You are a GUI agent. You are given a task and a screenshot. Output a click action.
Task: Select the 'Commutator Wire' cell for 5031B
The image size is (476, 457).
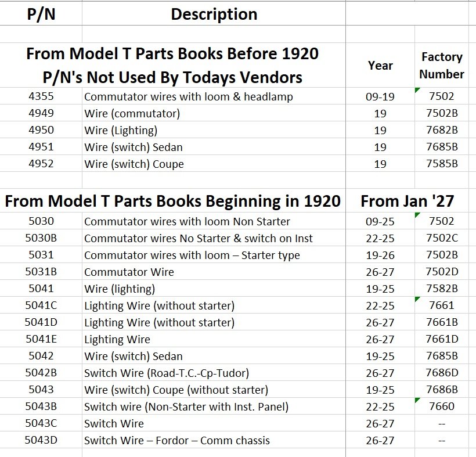pyautogui.click(x=129, y=272)
